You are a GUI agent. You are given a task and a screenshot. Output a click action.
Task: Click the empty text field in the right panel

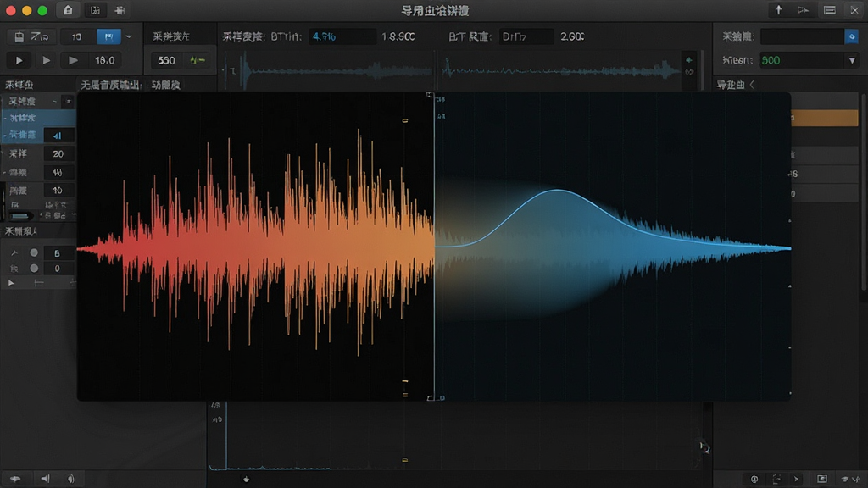point(802,36)
